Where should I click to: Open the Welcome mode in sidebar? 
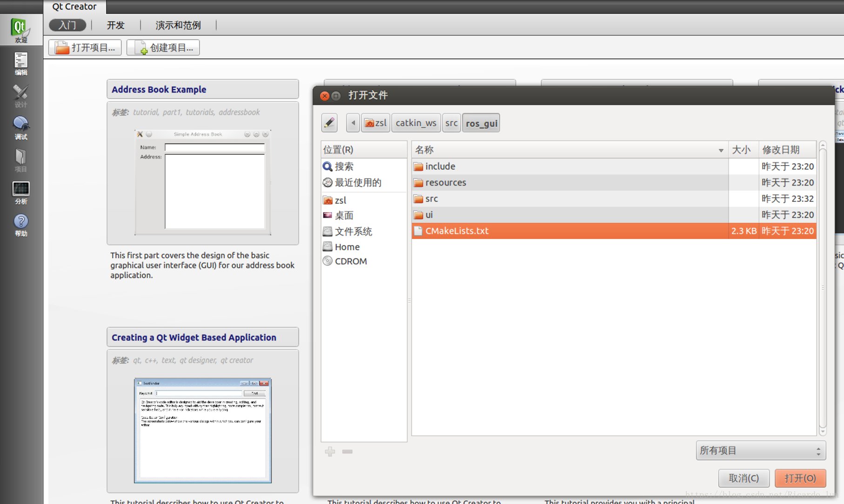pos(20,30)
